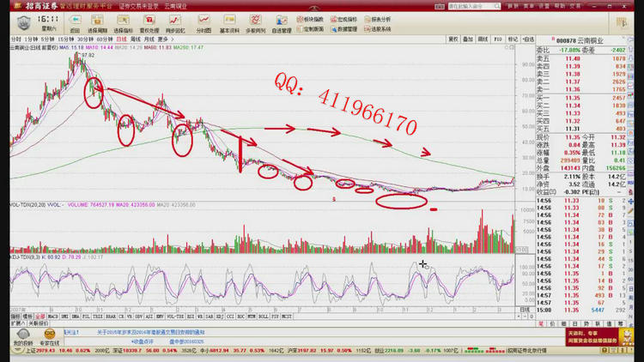
Task: Click the 分时图 intraday chart icon
Action: coord(204,20)
